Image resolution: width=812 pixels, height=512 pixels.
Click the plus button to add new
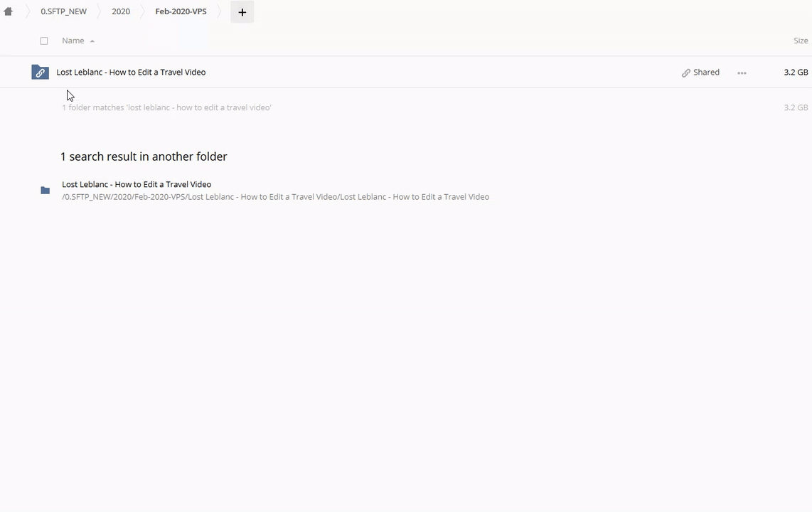point(242,12)
